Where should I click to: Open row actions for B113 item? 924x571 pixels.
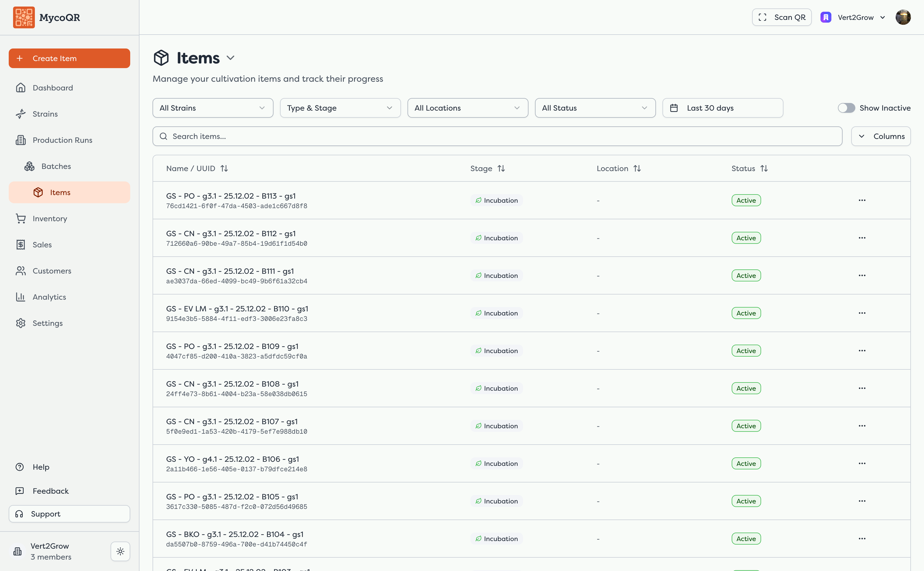point(862,200)
